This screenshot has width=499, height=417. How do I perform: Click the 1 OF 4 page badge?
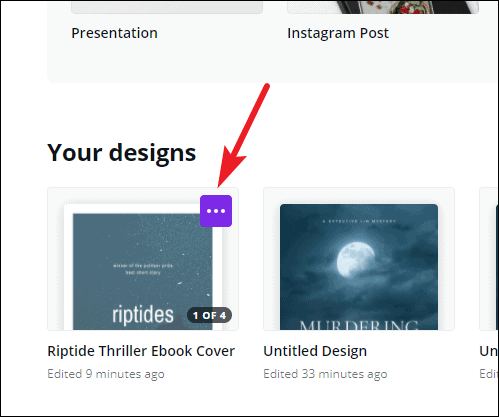209,315
